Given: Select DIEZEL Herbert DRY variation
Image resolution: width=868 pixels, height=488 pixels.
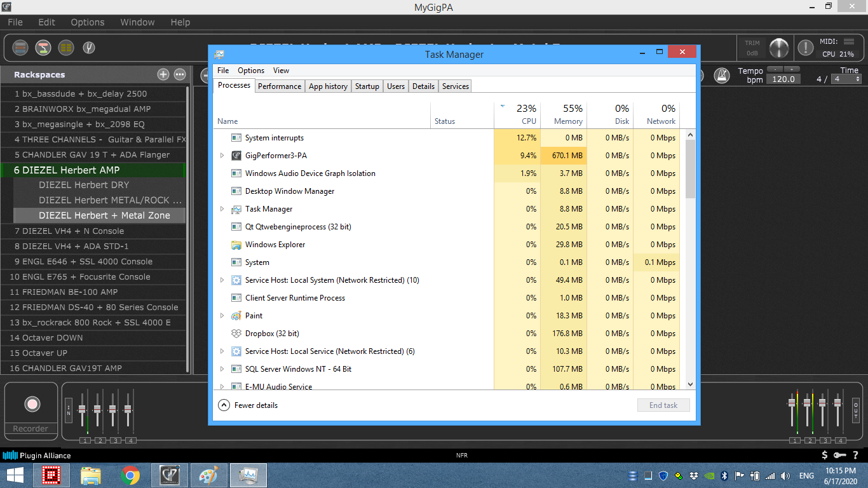Looking at the screenshot, I should (x=100, y=185).
